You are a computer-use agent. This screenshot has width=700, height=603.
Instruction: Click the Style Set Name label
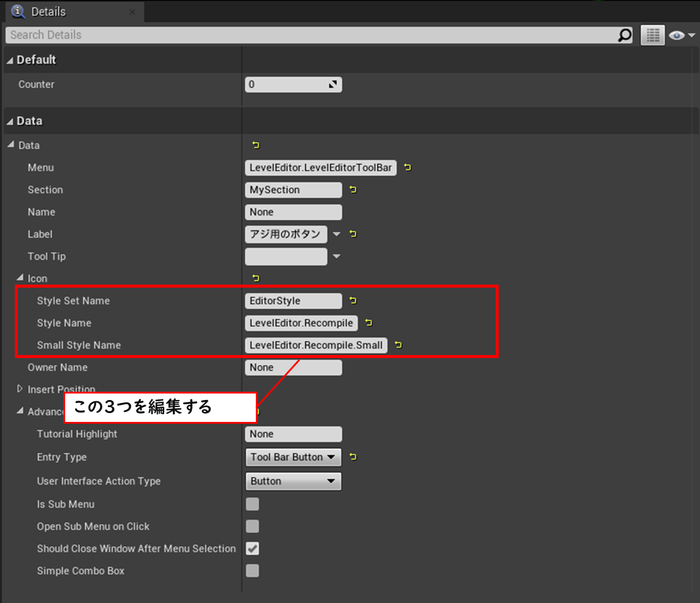[73, 301]
